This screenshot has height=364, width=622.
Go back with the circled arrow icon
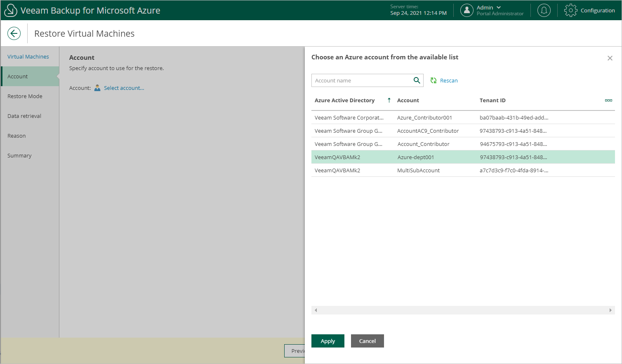click(x=14, y=33)
